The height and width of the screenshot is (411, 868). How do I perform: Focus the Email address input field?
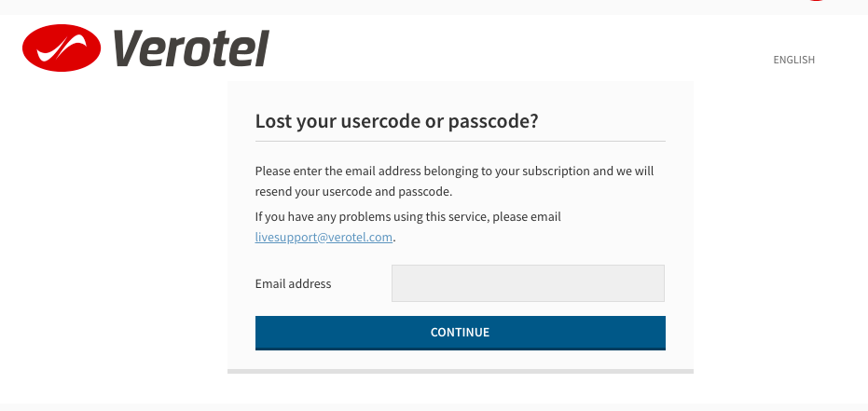click(528, 283)
